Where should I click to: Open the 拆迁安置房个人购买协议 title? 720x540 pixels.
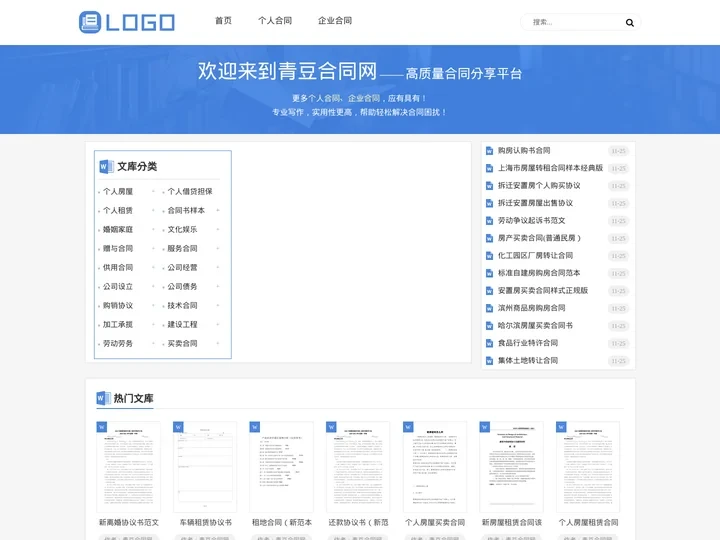(539, 186)
